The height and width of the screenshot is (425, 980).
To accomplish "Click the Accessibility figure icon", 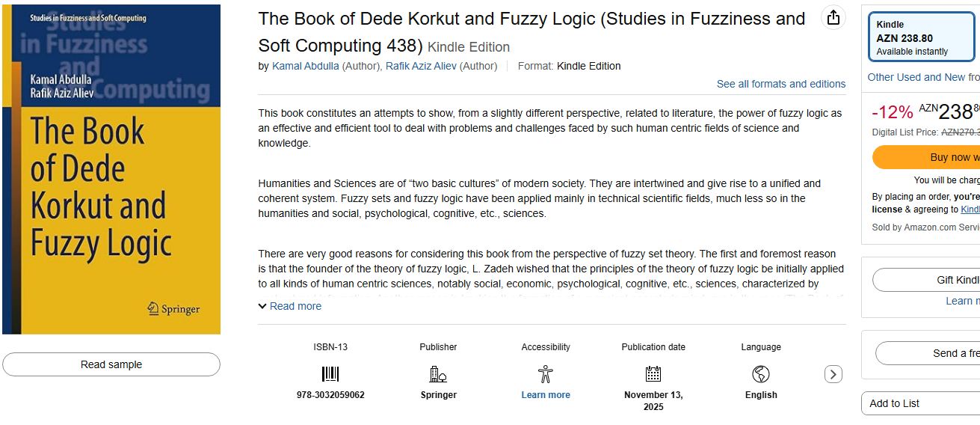I will [546, 374].
